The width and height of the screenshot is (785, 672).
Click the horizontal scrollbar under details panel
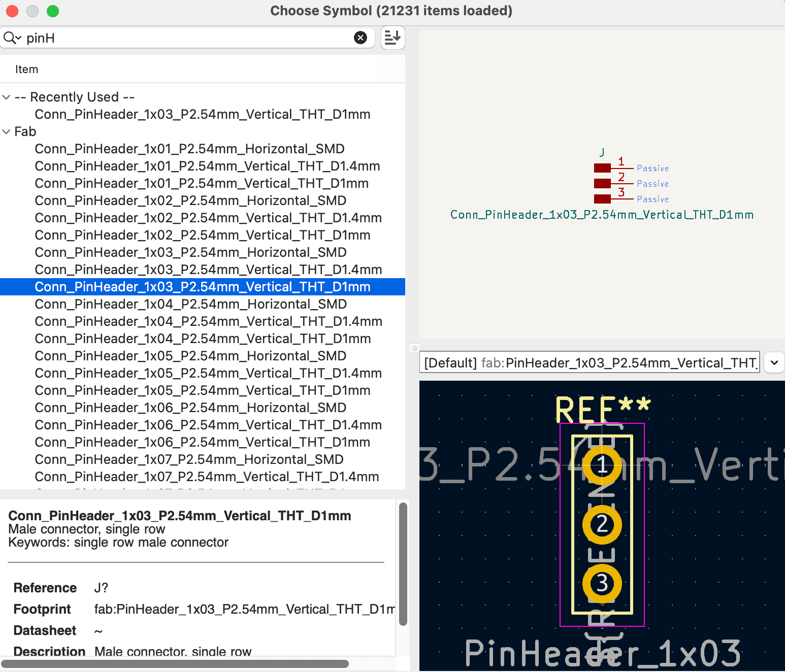[175, 664]
